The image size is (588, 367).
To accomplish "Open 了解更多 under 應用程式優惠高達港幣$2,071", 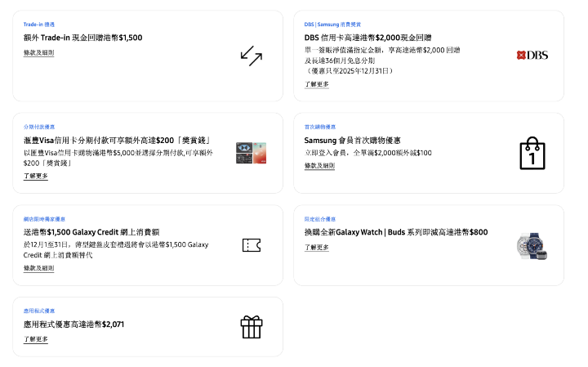I will [36, 339].
